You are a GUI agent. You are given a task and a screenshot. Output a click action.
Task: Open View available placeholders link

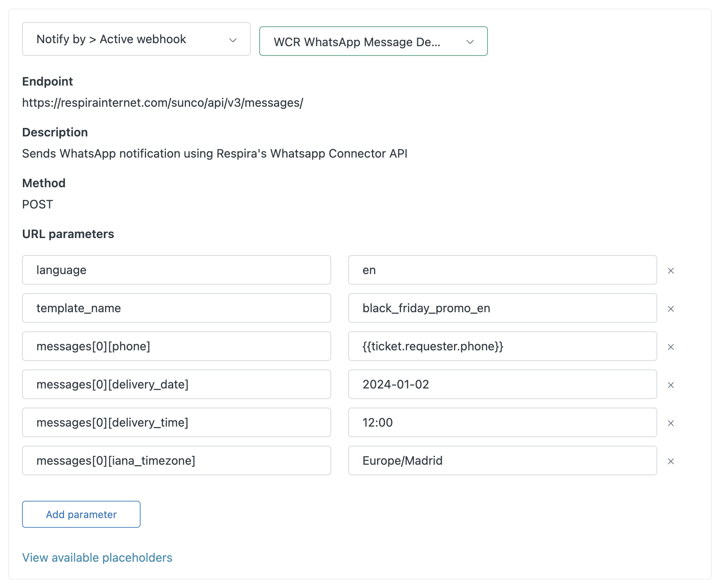[x=97, y=557]
